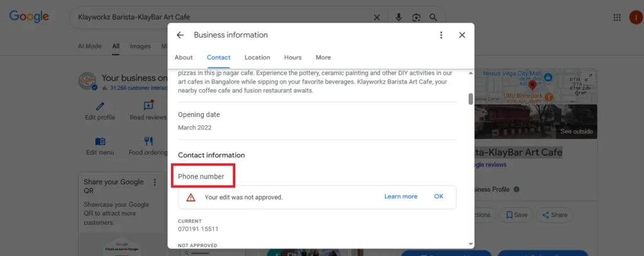The width and height of the screenshot is (644, 256).
Task: Click the Learn more link
Action: click(401, 196)
